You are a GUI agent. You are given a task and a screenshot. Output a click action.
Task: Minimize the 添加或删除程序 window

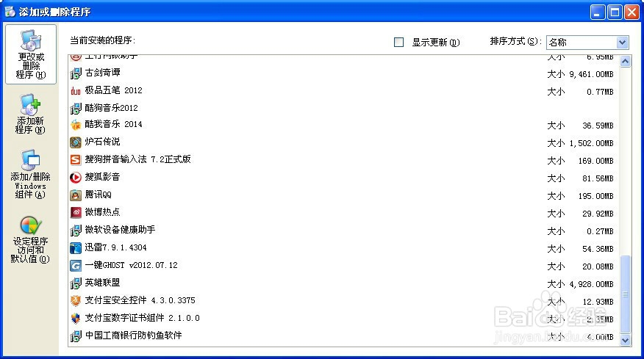[x=598, y=12]
